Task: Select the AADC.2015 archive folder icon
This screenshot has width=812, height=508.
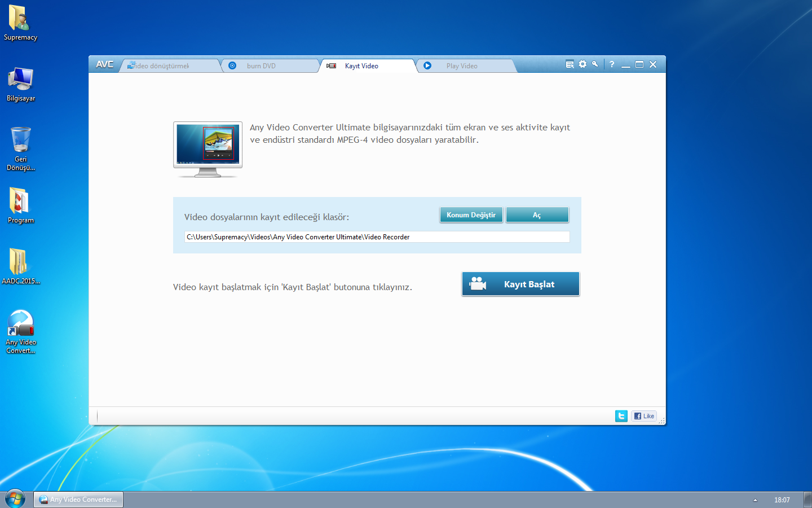Action: [x=21, y=266]
